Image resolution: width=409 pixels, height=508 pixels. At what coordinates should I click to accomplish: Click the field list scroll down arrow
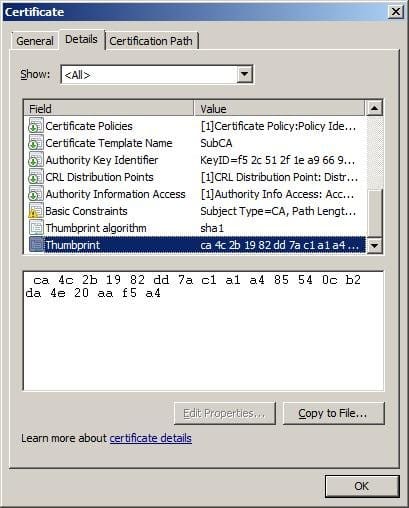(x=374, y=246)
